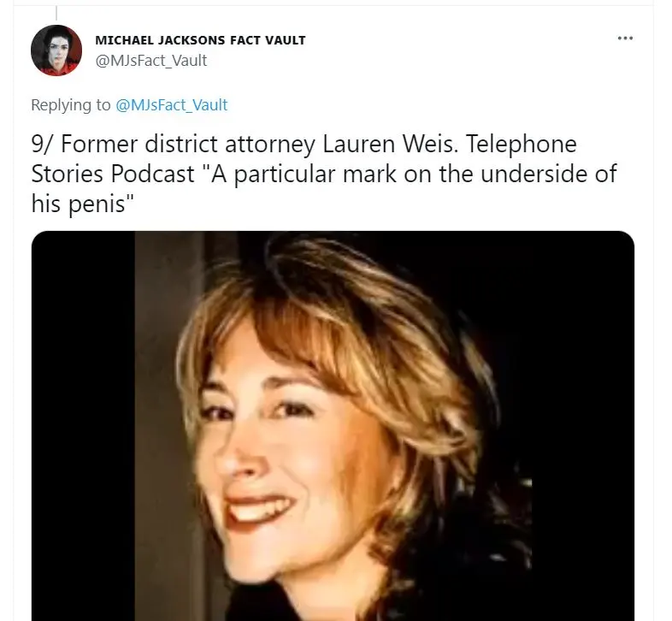
Task: Click the tweet text starting '9/ Former district'
Action: (x=324, y=174)
